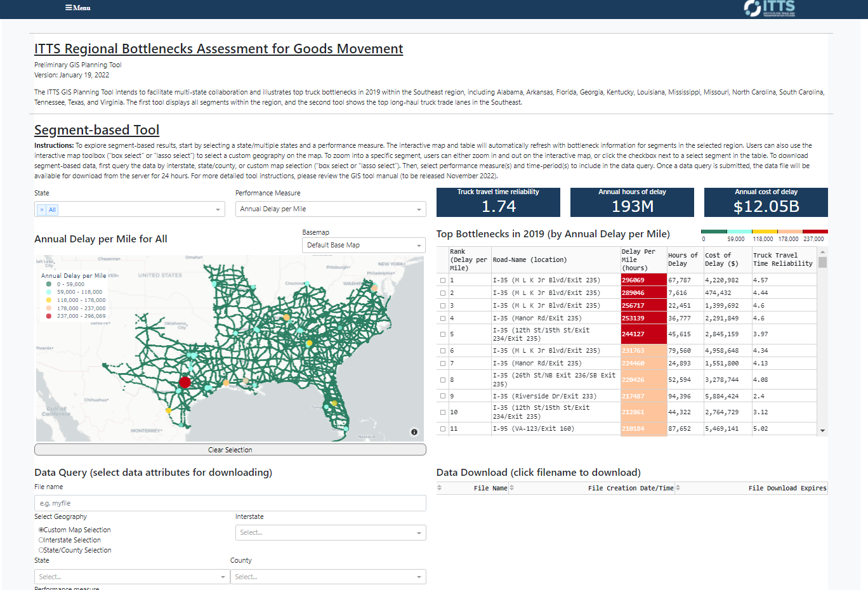Click the large red bottleneck marker on map
Screen dimensions: 868x590
[185, 382]
